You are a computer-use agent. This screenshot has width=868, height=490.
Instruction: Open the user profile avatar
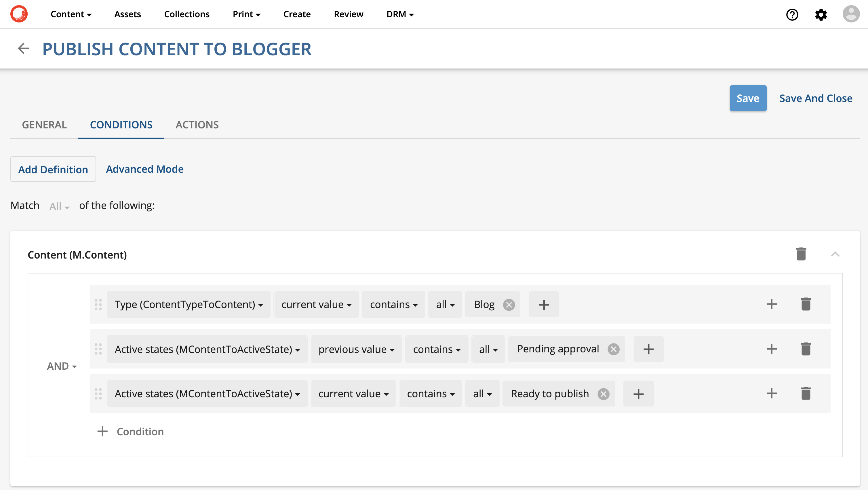(x=851, y=14)
